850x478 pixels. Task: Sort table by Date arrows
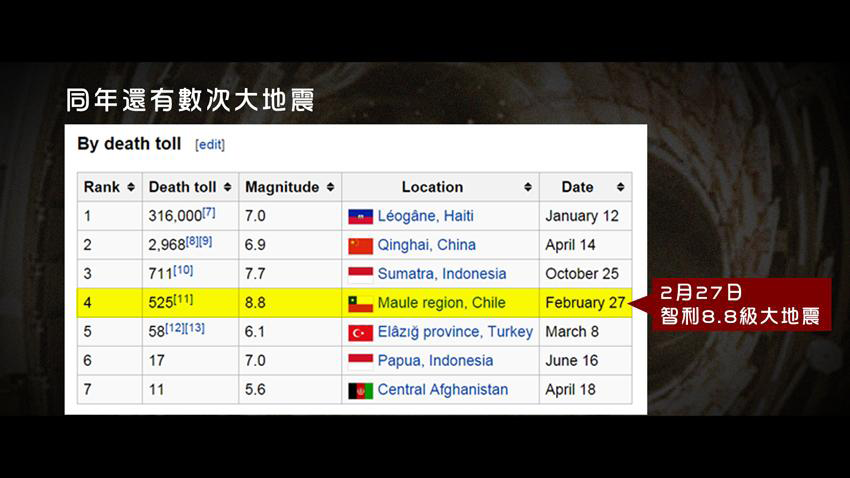click(x=620, y=187)
